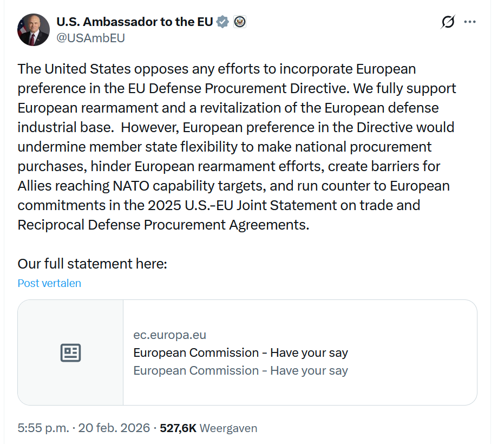Click the display name U.S. Ambassador to the EU
The width and height of the screenshot is (504, 444).
point(135,22)
